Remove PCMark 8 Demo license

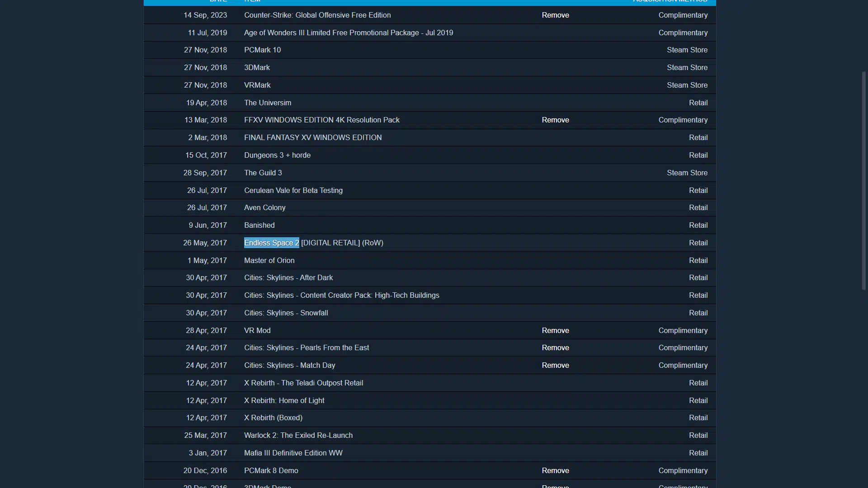pos(555,470)
